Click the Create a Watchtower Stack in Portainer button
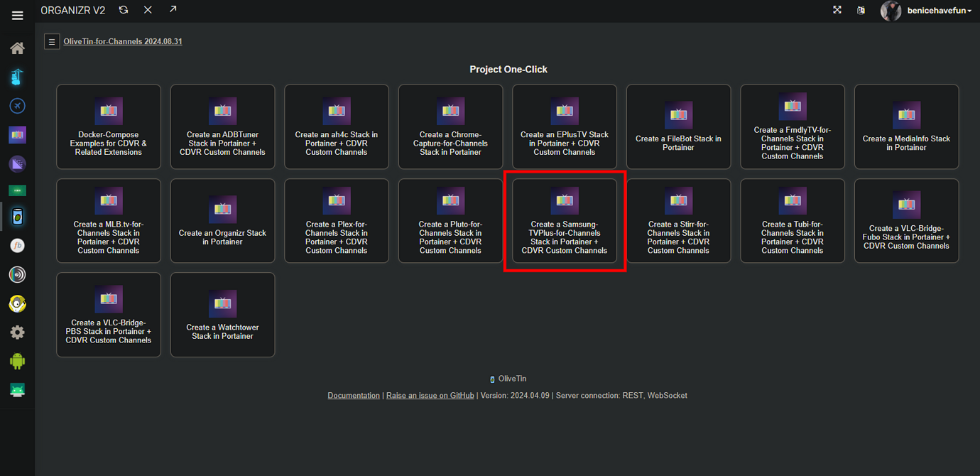Screen dimensions: 980x476 (222, 315)
